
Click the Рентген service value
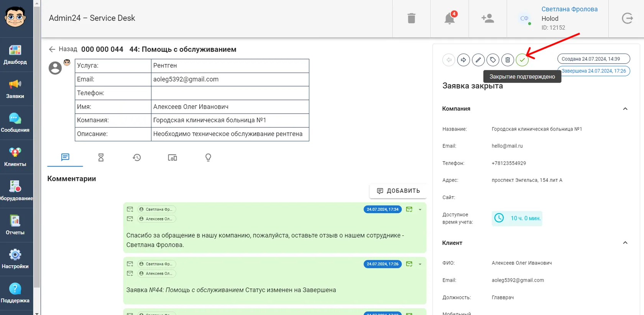pyautogui.click(x=165, y=65)
